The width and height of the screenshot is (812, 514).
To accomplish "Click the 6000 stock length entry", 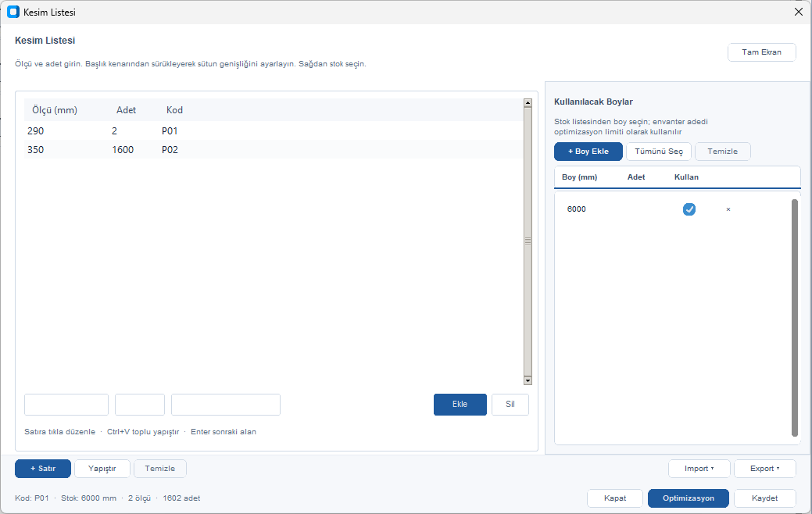I will (577, 209).
